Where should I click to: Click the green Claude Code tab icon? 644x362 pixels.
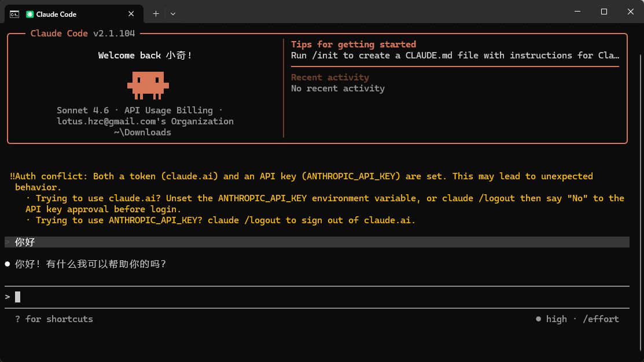pos(30,14)
